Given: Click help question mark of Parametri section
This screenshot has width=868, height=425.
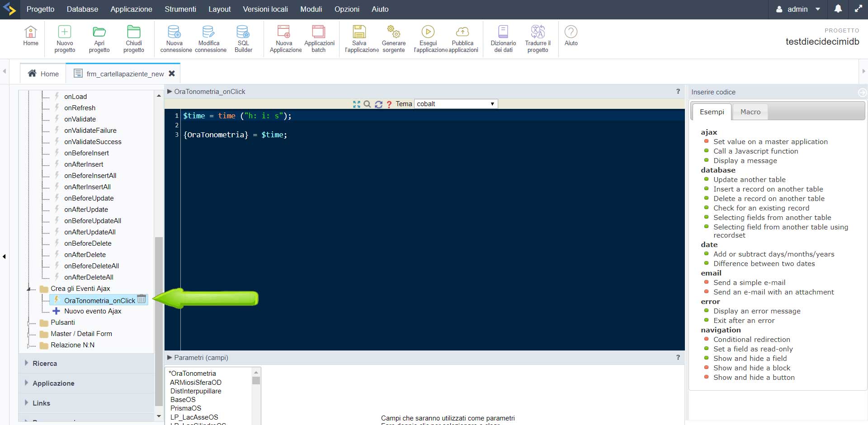Looking at the screenshot, I should point(678,357).
